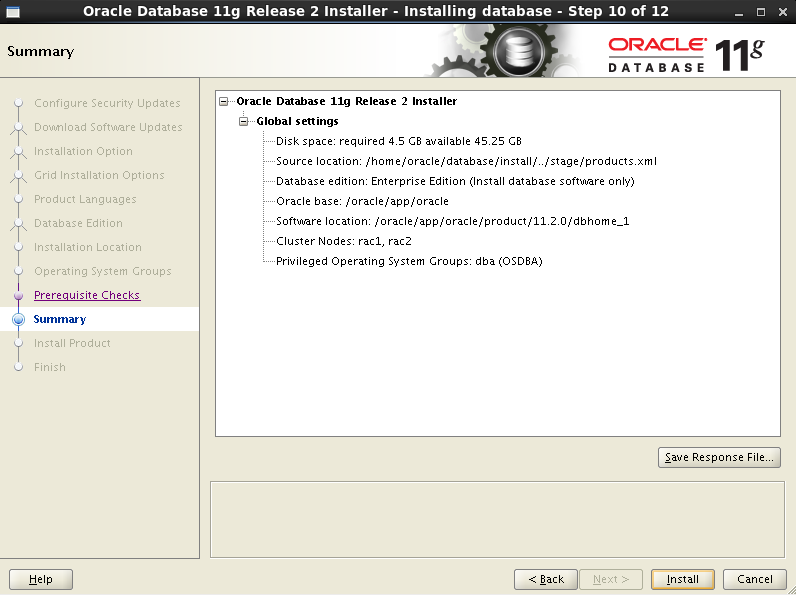Click the Download Software Updates step

click(x=108, y=127)
